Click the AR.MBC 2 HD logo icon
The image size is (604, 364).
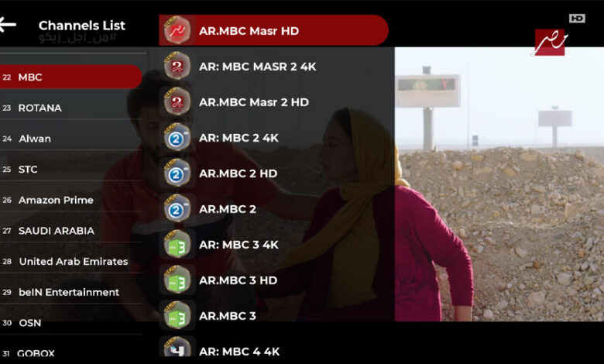click(x=177, y=173)
